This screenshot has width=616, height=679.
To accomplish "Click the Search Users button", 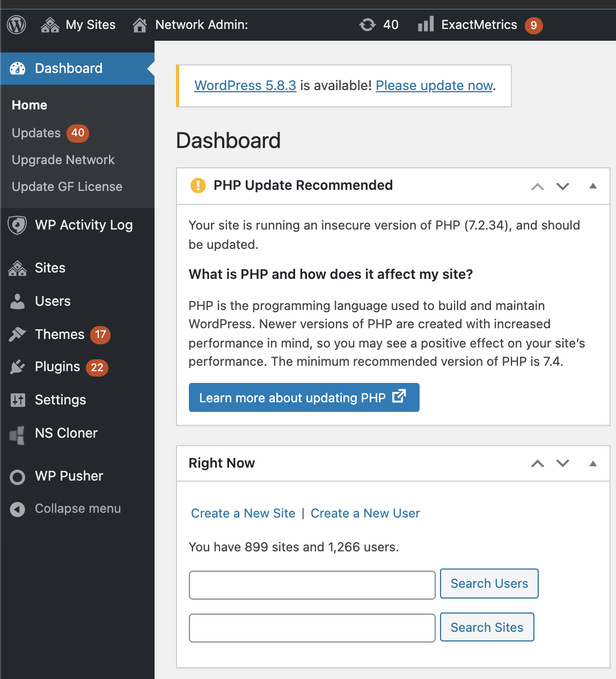I will point(489,584).
